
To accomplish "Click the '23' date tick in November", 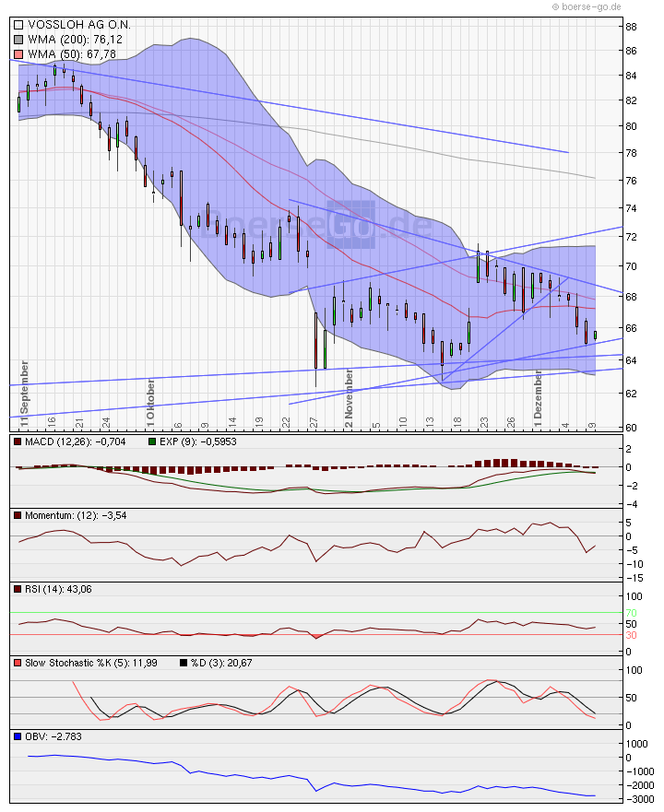I will coord(483,422).
